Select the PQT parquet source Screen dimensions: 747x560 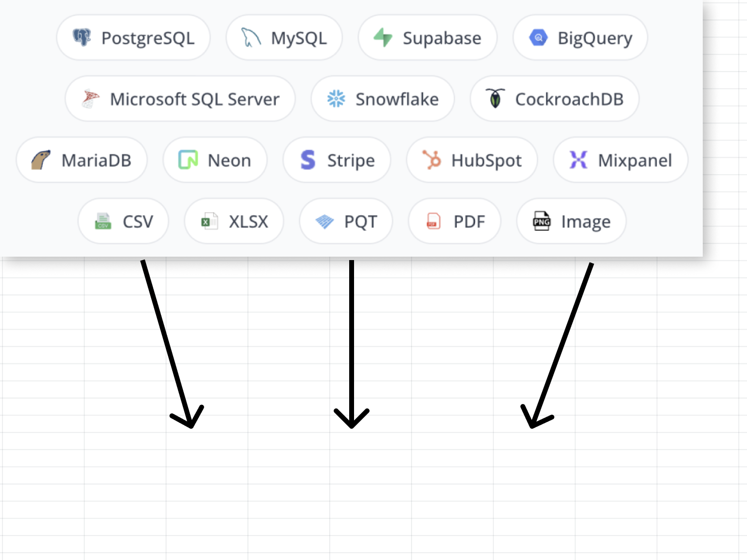coord(346,221)
